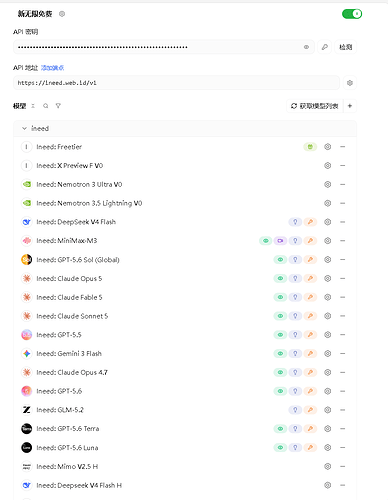Remove Deepseek V4 Flash H model

342,485
